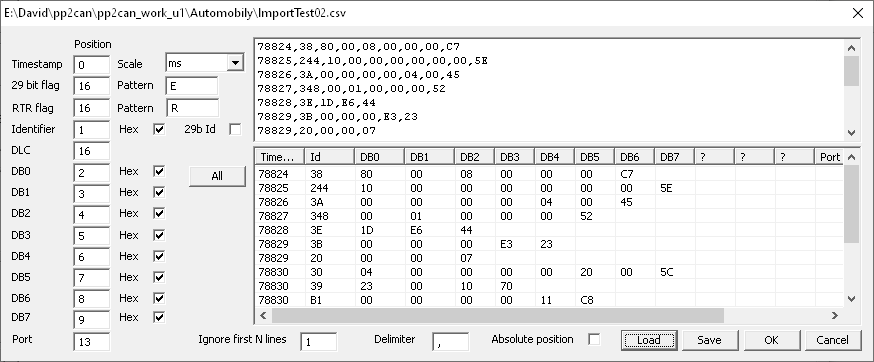Focus the DB2 position field
Screen dimensions: 874x362
pyautogui.click(x=91, y=215)
